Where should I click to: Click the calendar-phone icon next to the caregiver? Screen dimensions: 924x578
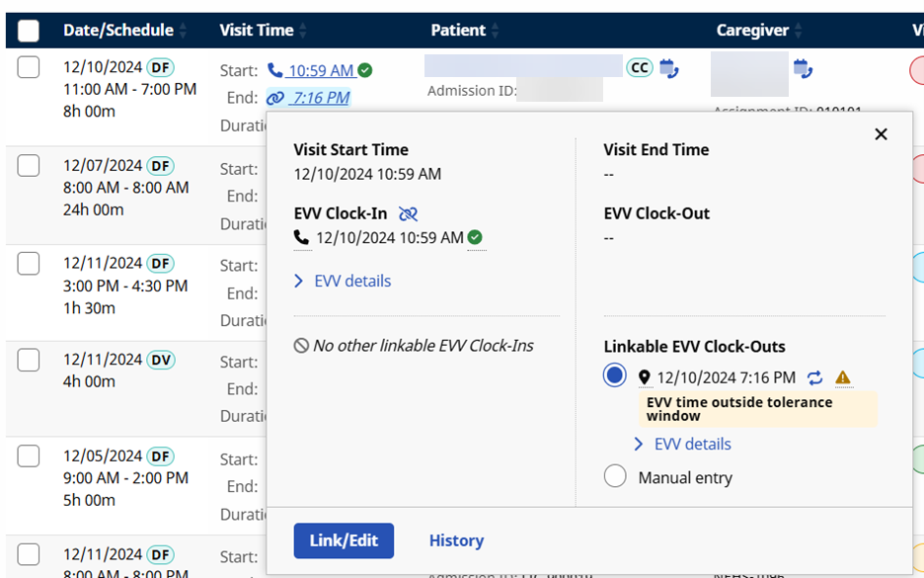coord(803,68)
